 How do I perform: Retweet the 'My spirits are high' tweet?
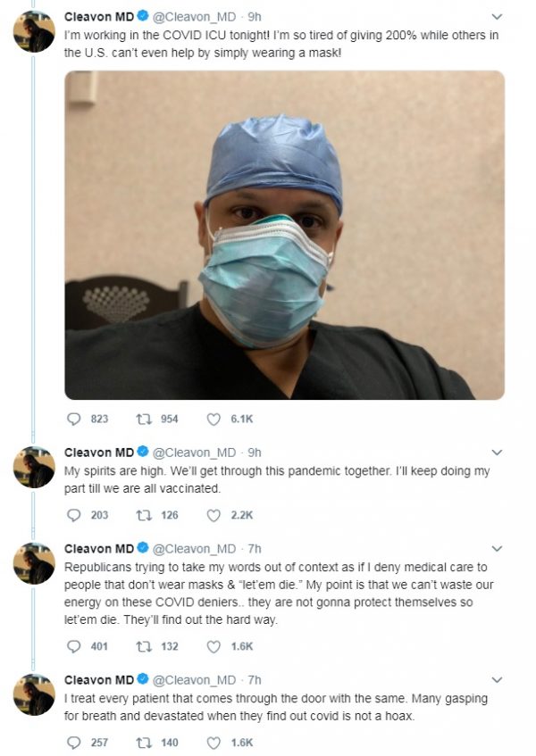pos(141,515)
